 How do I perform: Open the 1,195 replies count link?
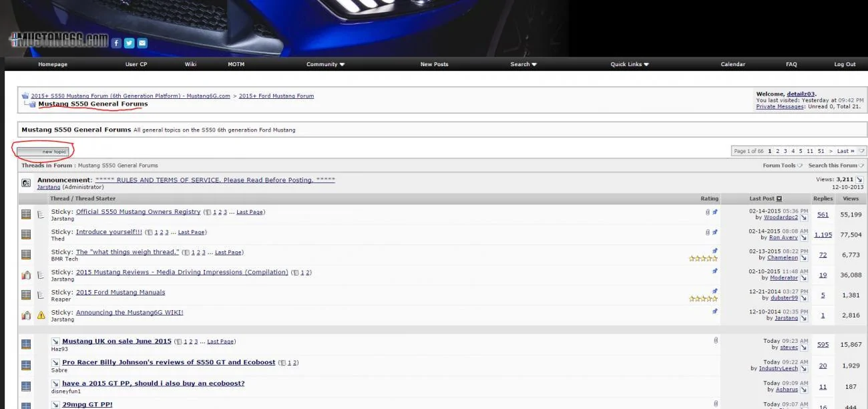(x=823, y=235)
